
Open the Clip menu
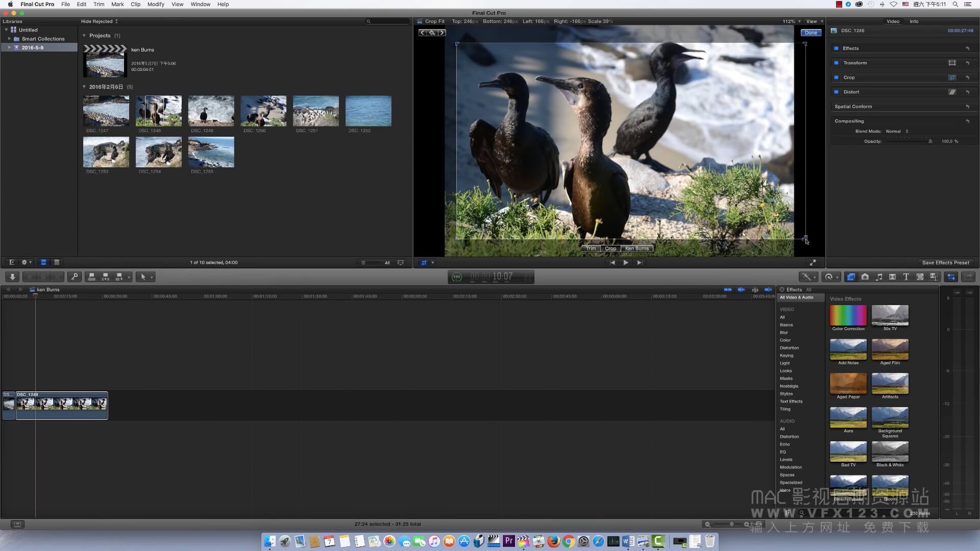pos(135,4)
